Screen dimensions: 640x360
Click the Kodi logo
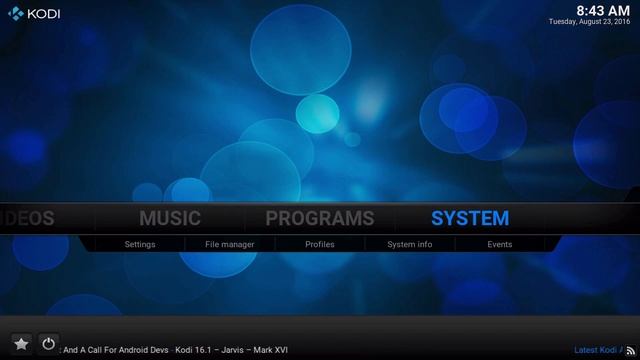coord(34,13)
